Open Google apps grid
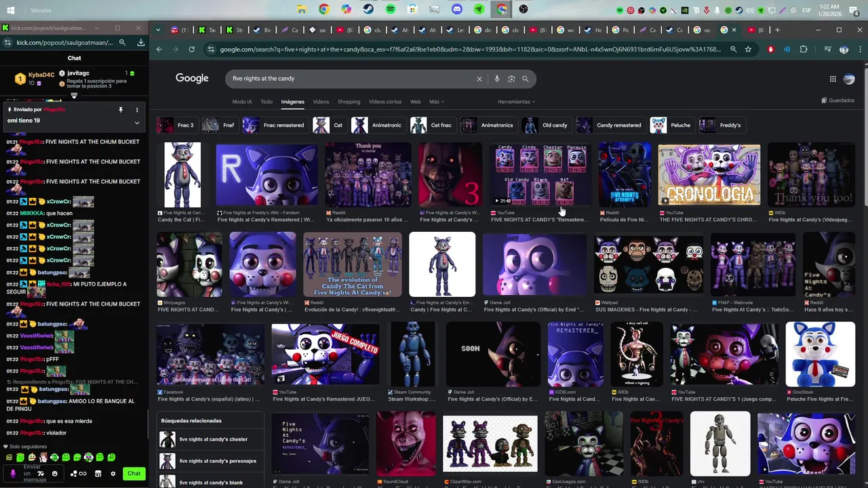868x488 pixels. (x=833, y=79)
